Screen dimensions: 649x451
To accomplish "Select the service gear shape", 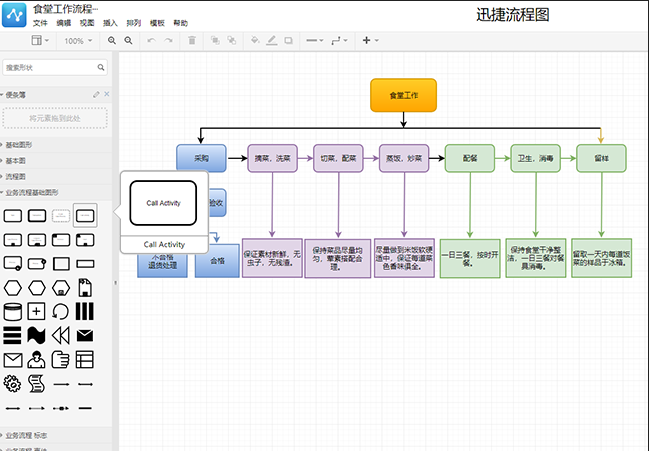I will 12,384.
